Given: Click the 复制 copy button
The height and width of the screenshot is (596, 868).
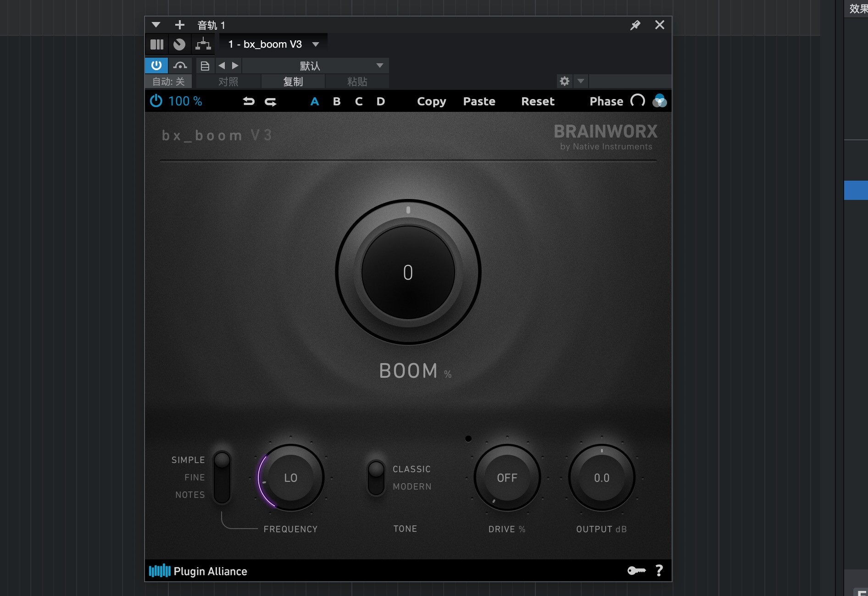Looking at the screenshot, I should (293, 82).
